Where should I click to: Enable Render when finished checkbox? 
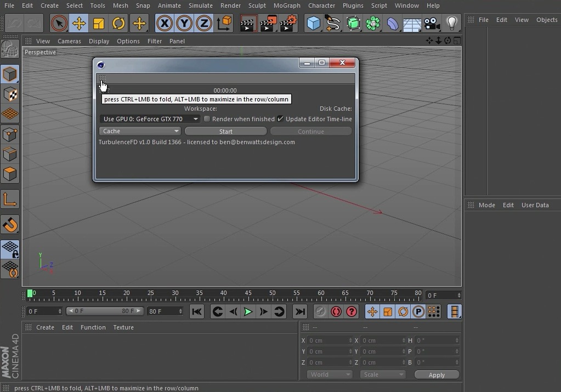(207, 119)
